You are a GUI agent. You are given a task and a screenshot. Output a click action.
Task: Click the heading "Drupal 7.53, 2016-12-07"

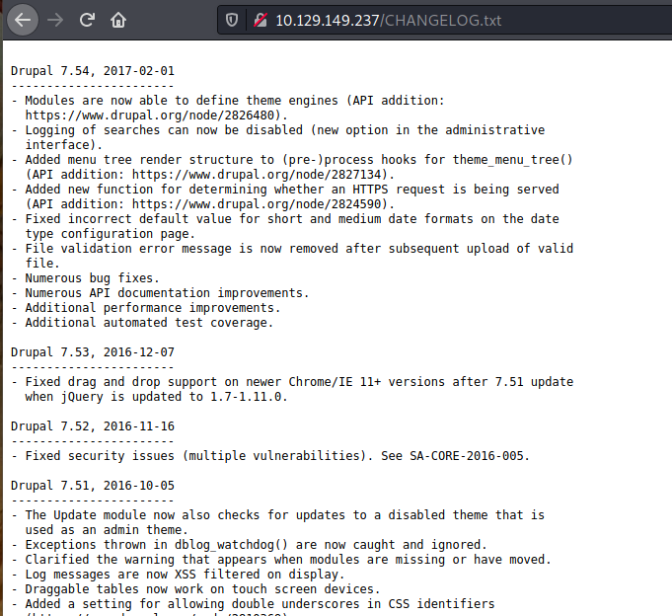(93, 352)
